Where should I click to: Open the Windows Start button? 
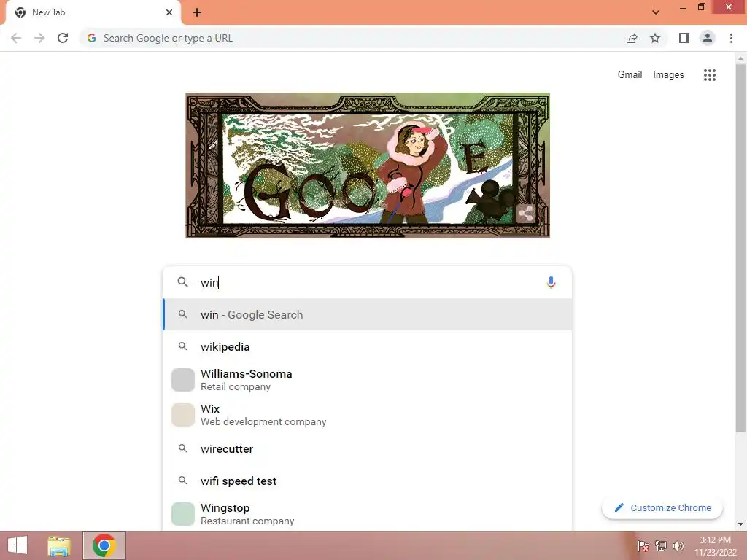(x=18, y=545)
